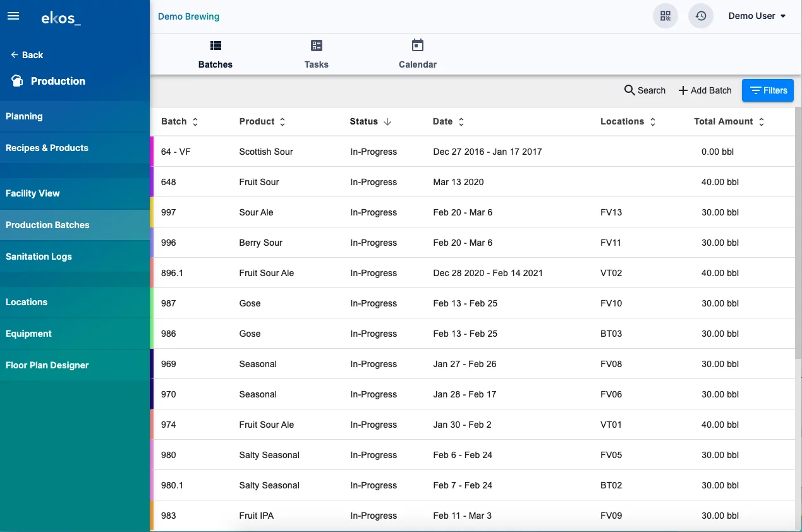Open Recipes & Products in sidebar

47,148
